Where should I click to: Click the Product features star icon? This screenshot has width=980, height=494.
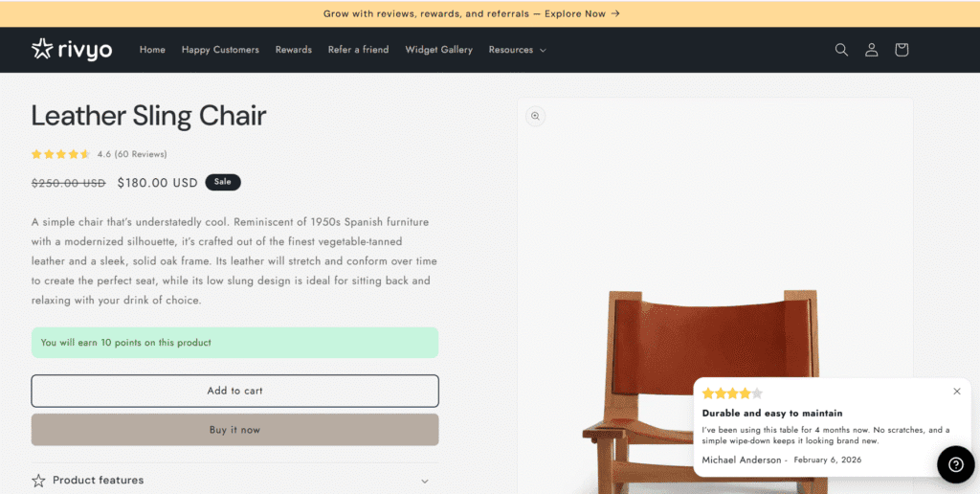(38, 481)
